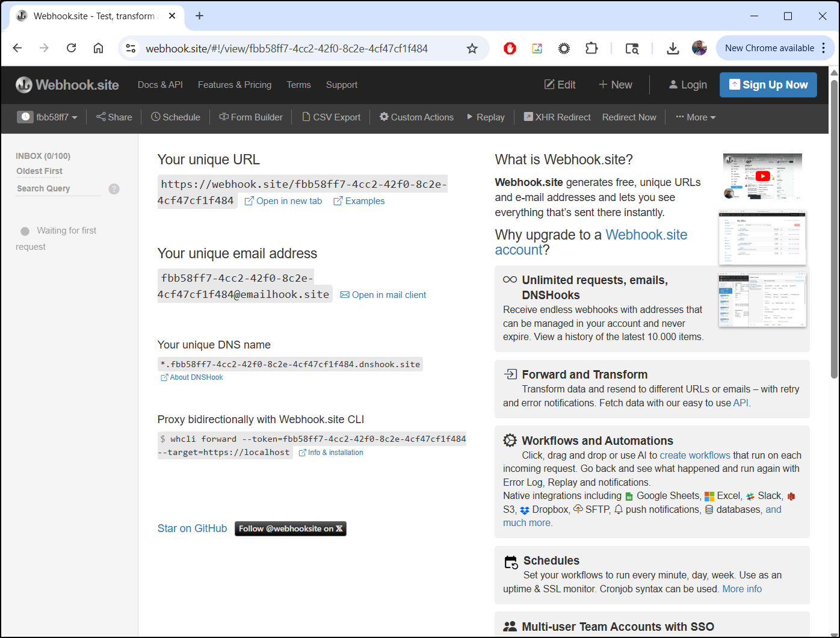The image size is (840, 638).
Task: Click the Login button
Action: [x=688, y=85]
